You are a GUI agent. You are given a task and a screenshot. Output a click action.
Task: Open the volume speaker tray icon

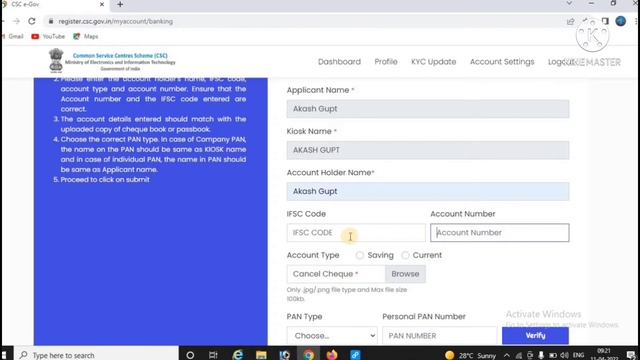coord(564,356)
